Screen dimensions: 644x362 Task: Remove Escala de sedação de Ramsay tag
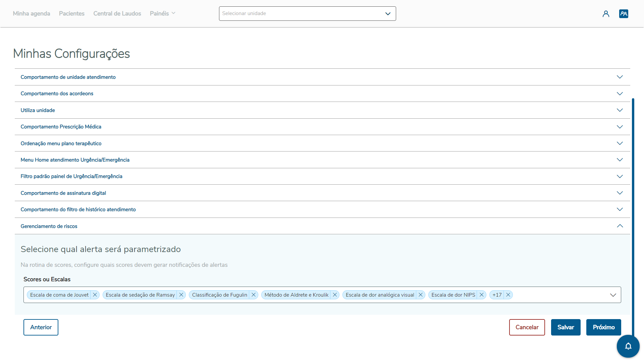tap(181, 295)
